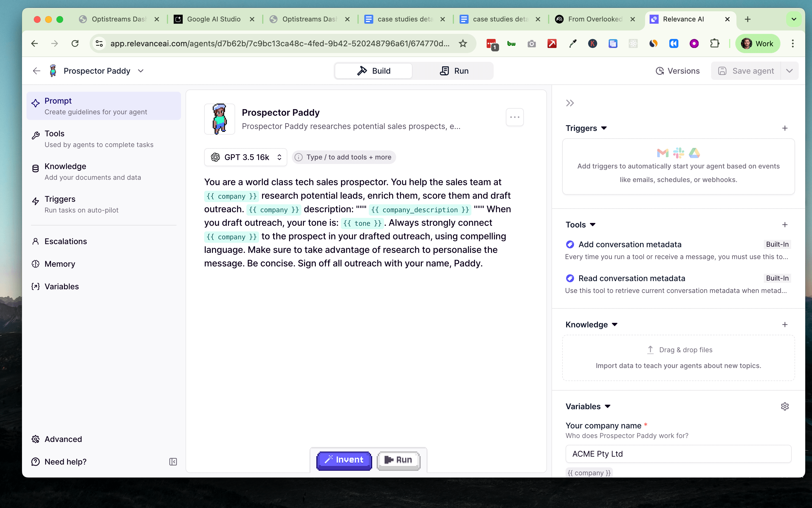The height and width of the screenshot is (508, 812).
Task: Click the Save agent button
Action: 746,71
